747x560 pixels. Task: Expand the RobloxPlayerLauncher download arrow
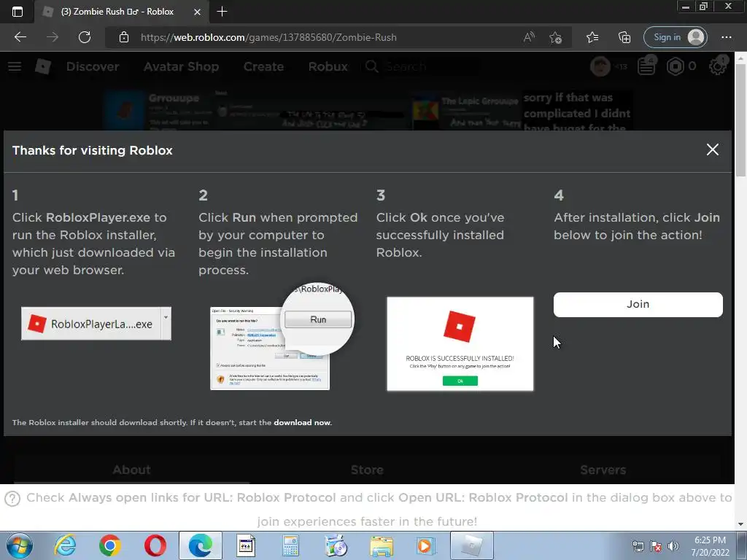[166, 323]
